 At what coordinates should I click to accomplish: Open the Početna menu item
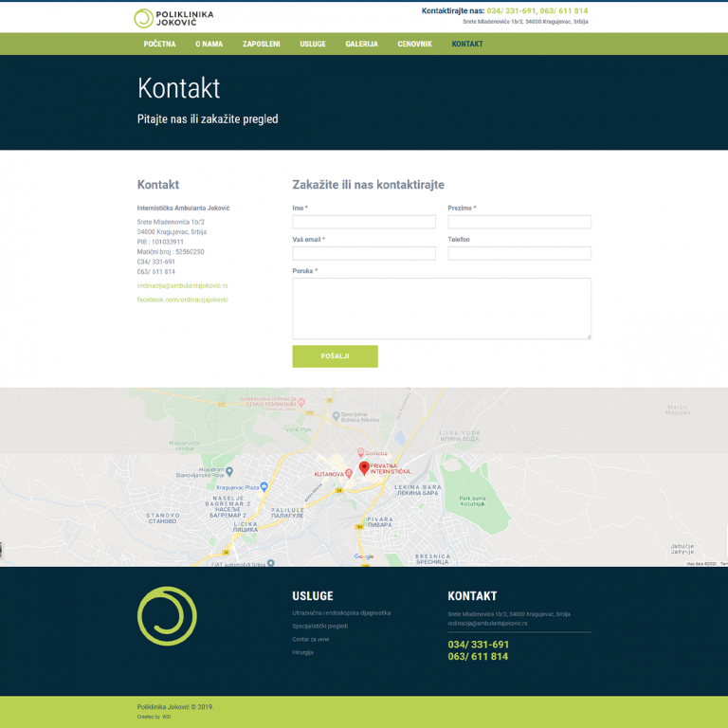point(159,45)
